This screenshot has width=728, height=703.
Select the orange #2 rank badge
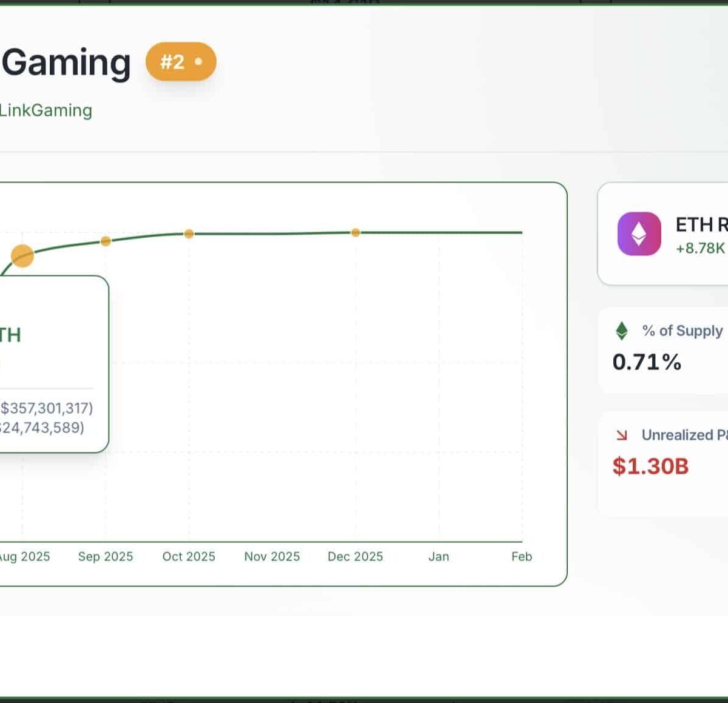tap(180, 61)
